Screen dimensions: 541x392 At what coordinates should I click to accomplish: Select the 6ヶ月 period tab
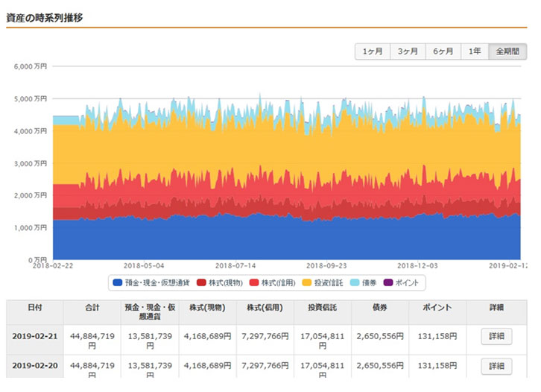point(443,51)
